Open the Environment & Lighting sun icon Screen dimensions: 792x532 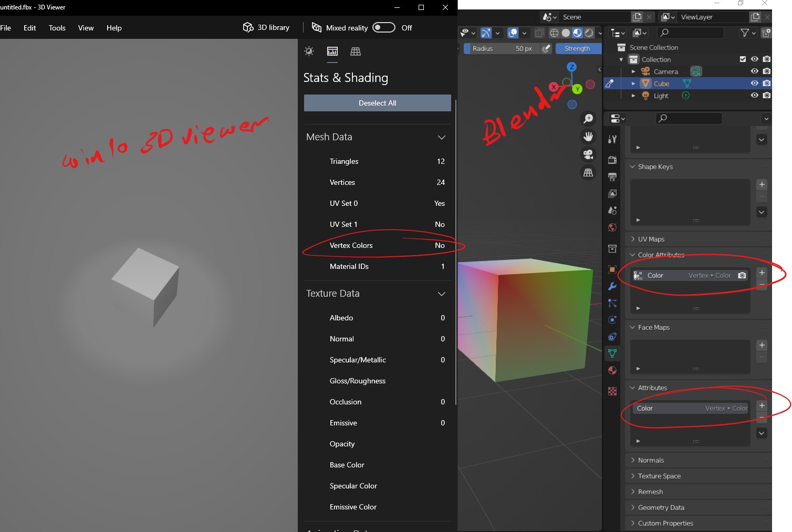pos(309,51)
